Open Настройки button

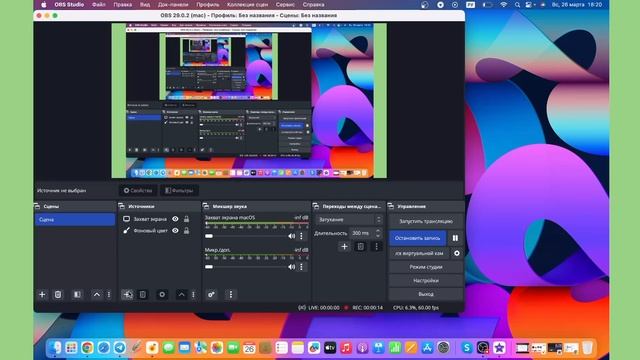pos(426,280)
